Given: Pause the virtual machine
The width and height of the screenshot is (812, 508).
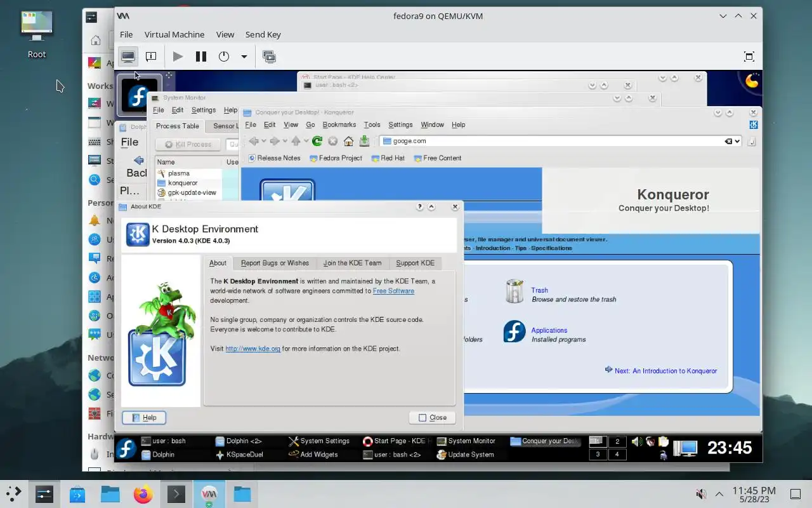Looking at the screenshot, I should 201,57.
